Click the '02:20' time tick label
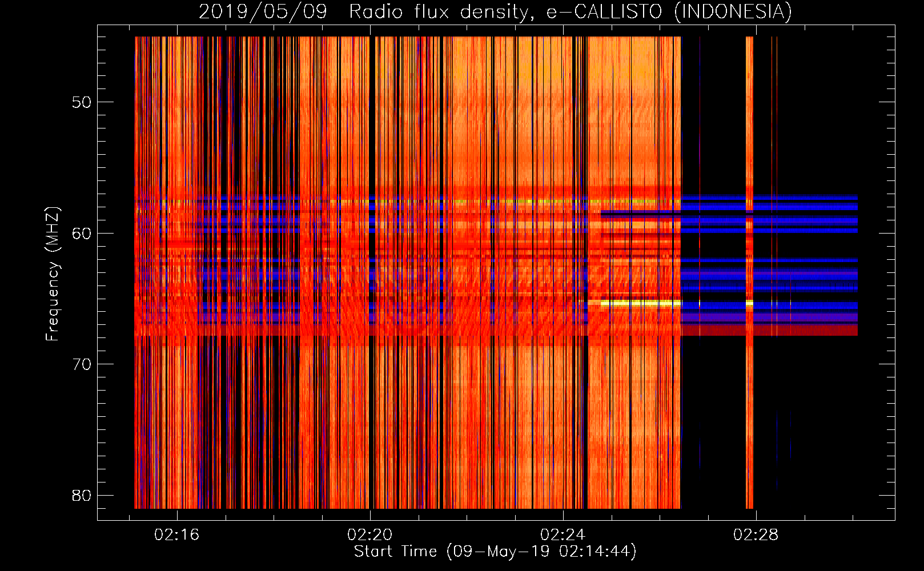The height and width of the screenshot is (571, 924). 370,534
